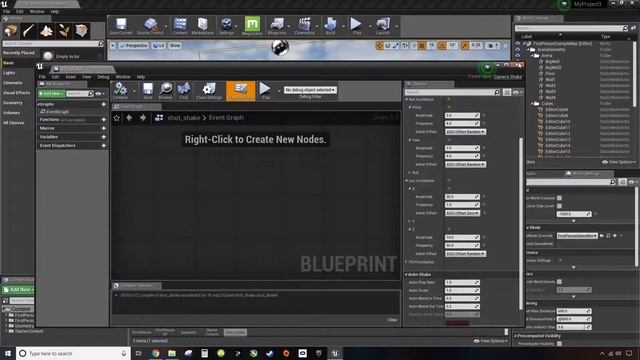Open Megascans plugin button

tap(252, 26)
